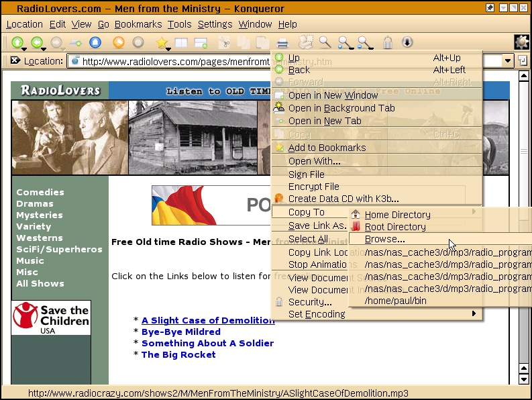This screenshot has width=532, height=400.
Task: Choose Sign File in context menu
Action: tap(376, 174)
